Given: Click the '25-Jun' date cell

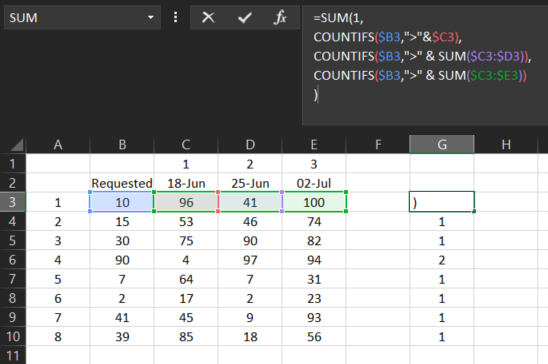Looking at the screenshot, I should (250, 183).
